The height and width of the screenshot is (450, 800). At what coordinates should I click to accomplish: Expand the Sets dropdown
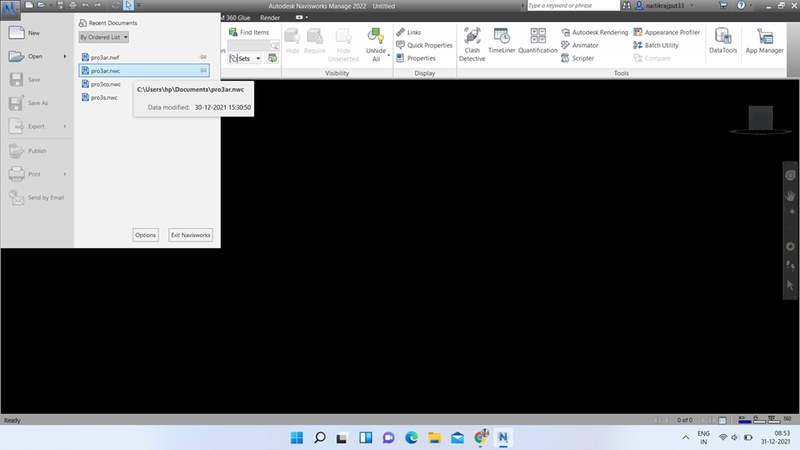pos(258,59)
